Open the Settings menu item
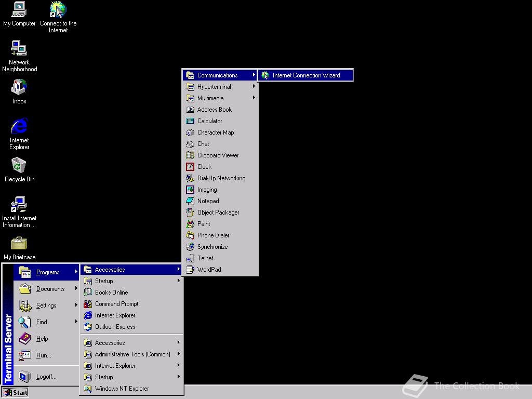This screenshot has height=399, width=532. tap(46, 305)
